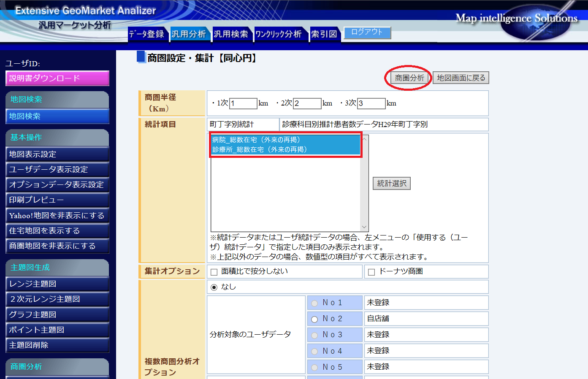
Task: Open ポイント主題図 sidebar item
Action: 57,330
